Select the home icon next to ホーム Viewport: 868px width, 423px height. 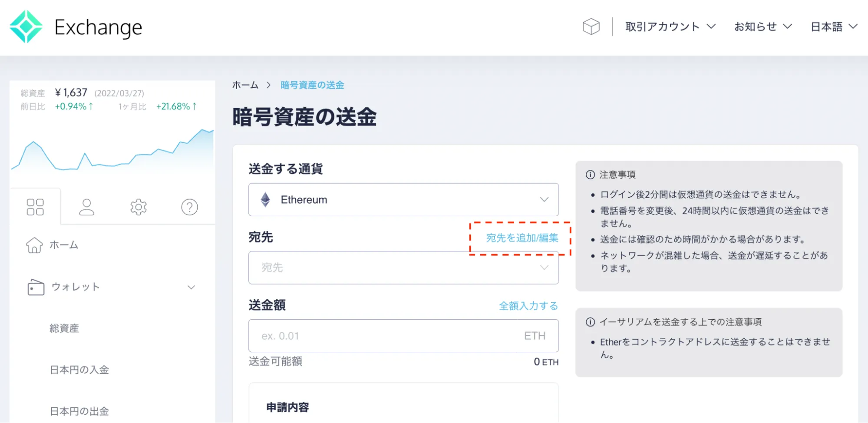34,245
